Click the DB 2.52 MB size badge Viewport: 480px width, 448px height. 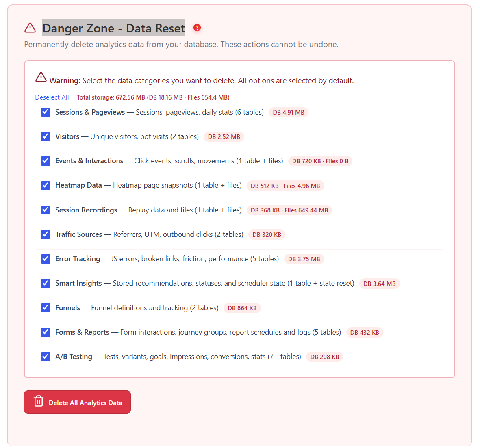[224, 137]
